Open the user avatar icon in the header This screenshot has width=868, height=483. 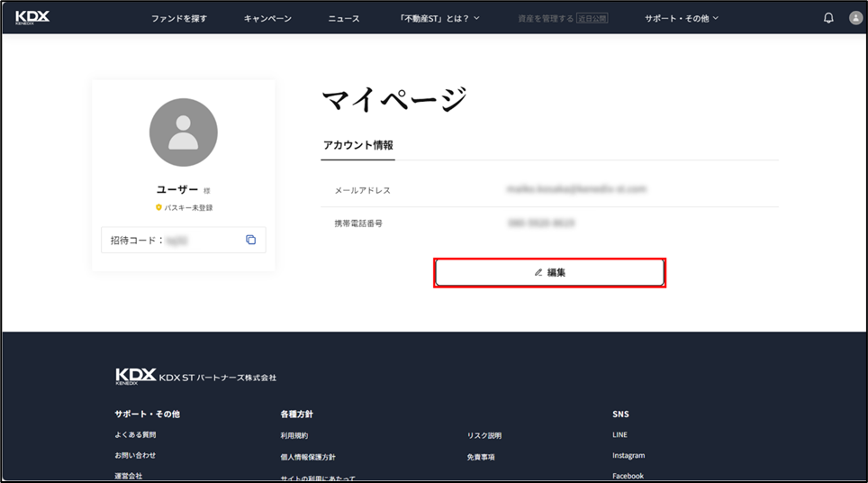pyautogui.click(x=855, y=18)
